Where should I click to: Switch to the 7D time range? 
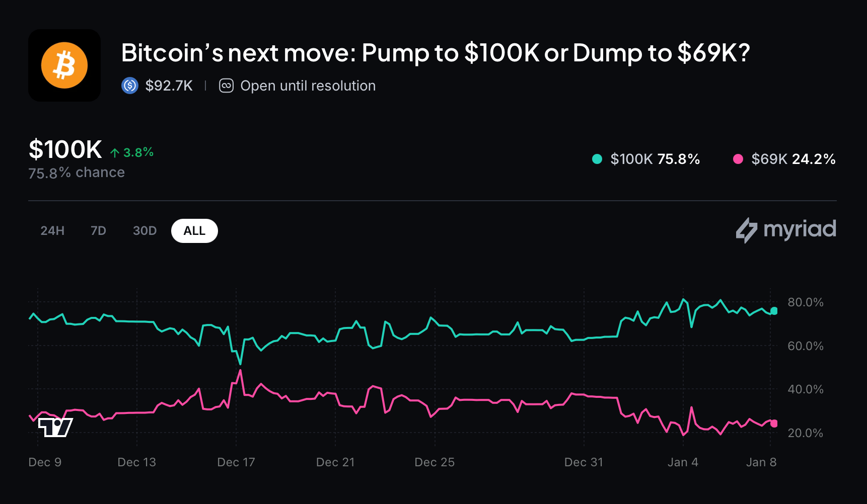(98, 230)
